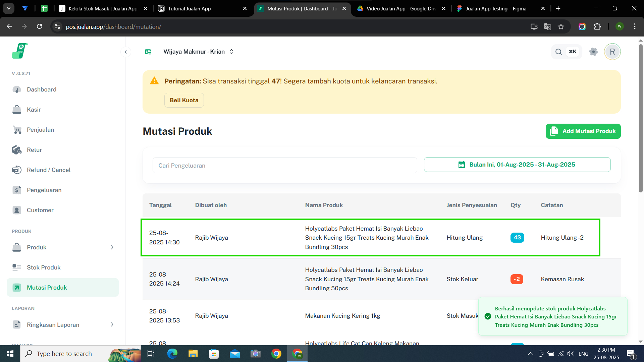Click the Beli Kuota button
644x362 pixels.
click(x=184, y=100)
